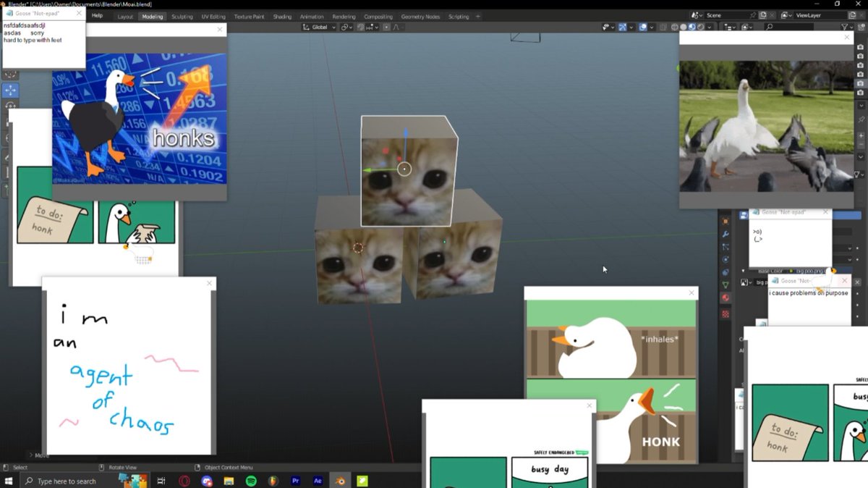Switch to wireframe viewport shading
The height and width of the screenshot is (488, 868).
click(674, 27)
